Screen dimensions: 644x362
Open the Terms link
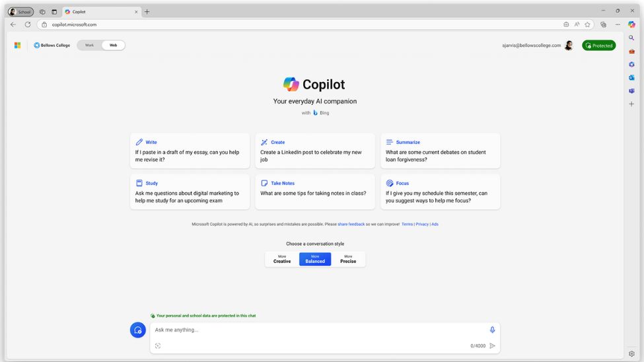pyautogui.click(x=407, y=225)
